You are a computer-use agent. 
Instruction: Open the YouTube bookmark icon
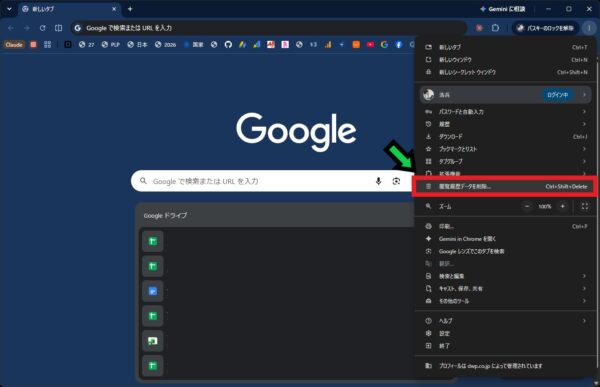point(370,45)
